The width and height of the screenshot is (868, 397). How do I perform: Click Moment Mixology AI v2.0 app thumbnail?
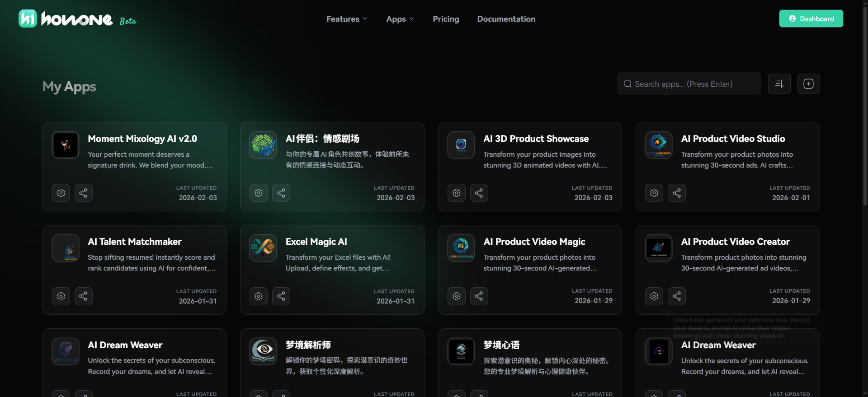click(x=66, y=145)
